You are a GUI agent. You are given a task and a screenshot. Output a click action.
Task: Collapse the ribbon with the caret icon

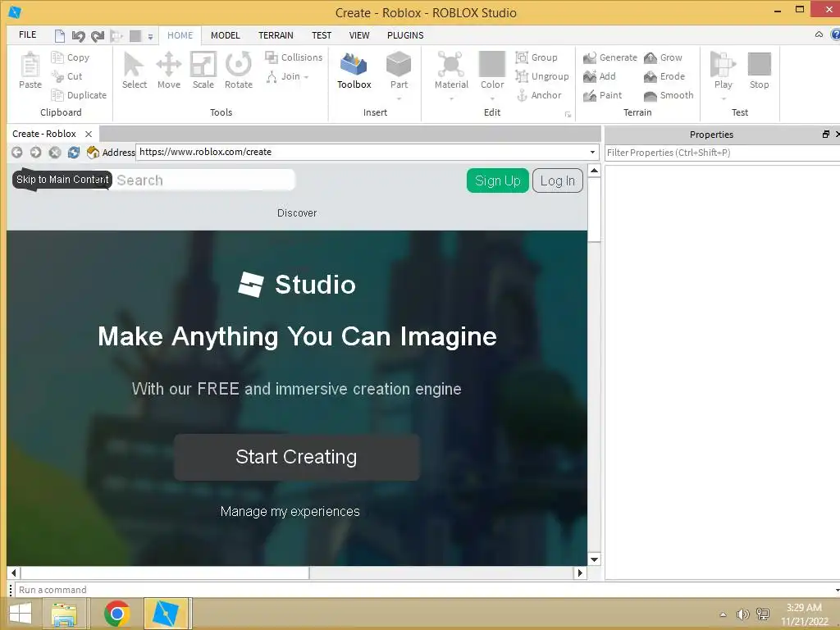819,34
